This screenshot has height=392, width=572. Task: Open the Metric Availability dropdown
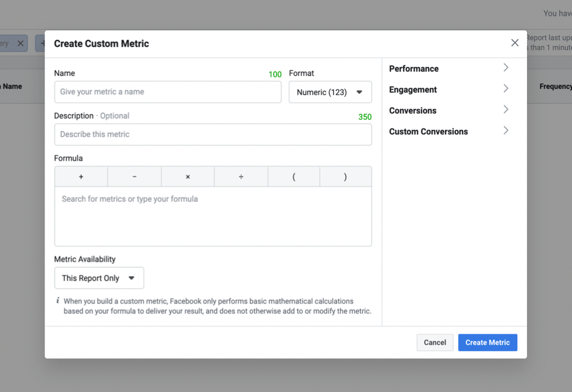[99, 278]
